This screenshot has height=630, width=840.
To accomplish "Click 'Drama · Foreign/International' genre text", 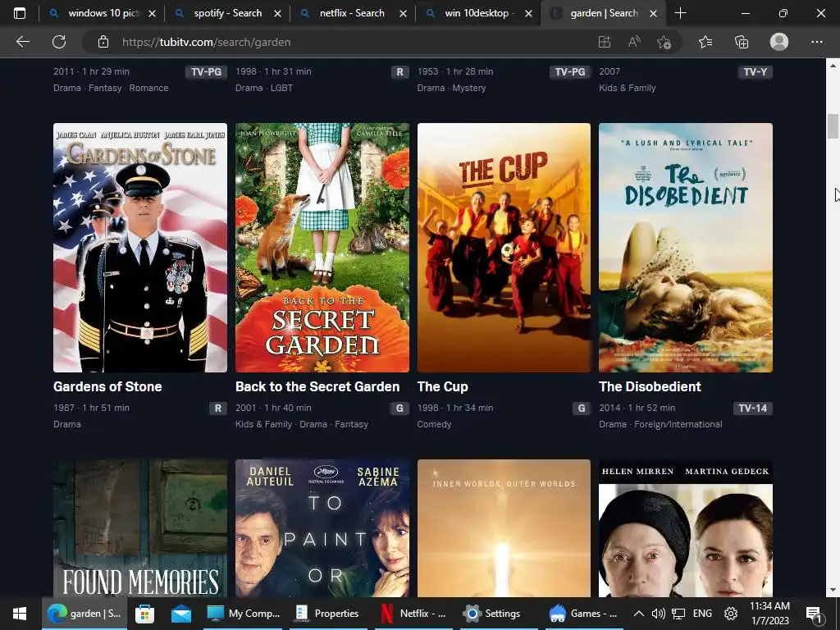I will coord(660,424).
